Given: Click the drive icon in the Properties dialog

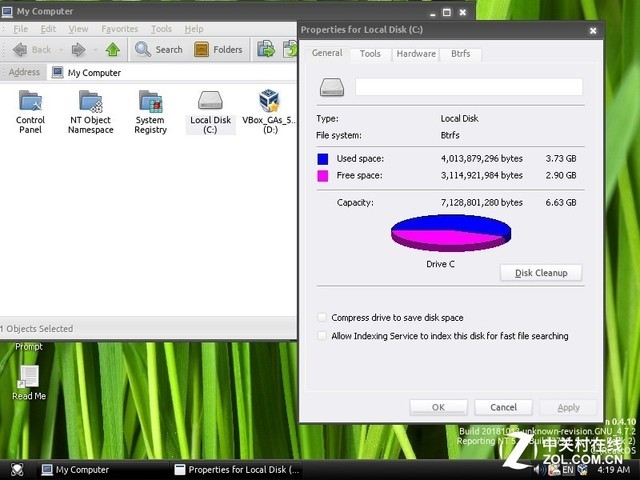Looking at the screenshot, I should coord(332,87).
